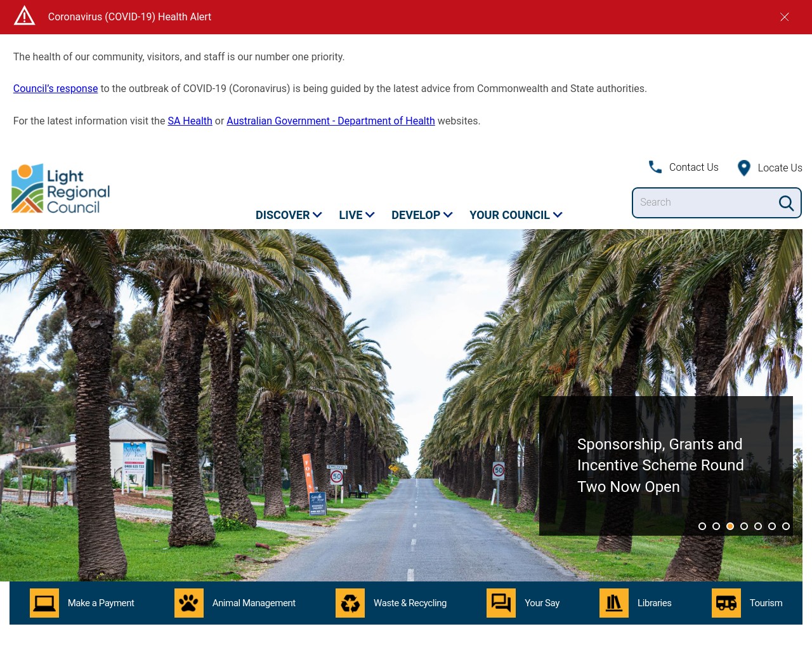The width and height of the screenshot is (812, 650).
Task: Open the Council's response link
Action: point(56,89)
